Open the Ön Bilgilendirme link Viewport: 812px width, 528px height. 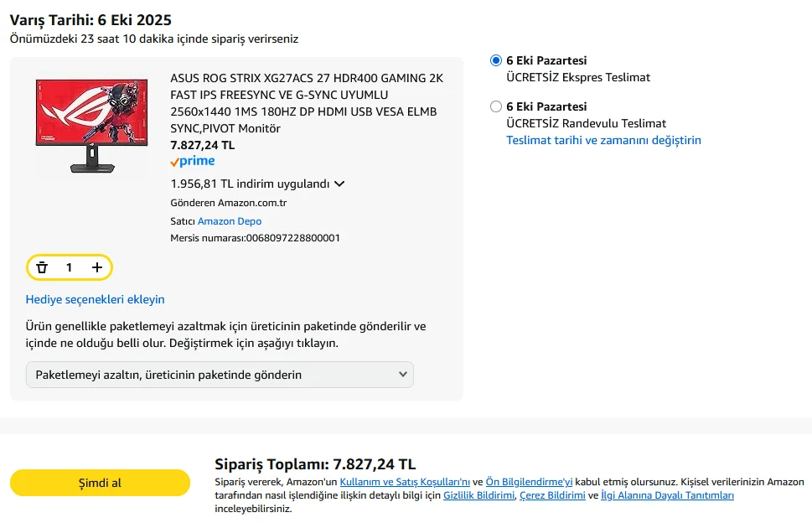point(529,482)
